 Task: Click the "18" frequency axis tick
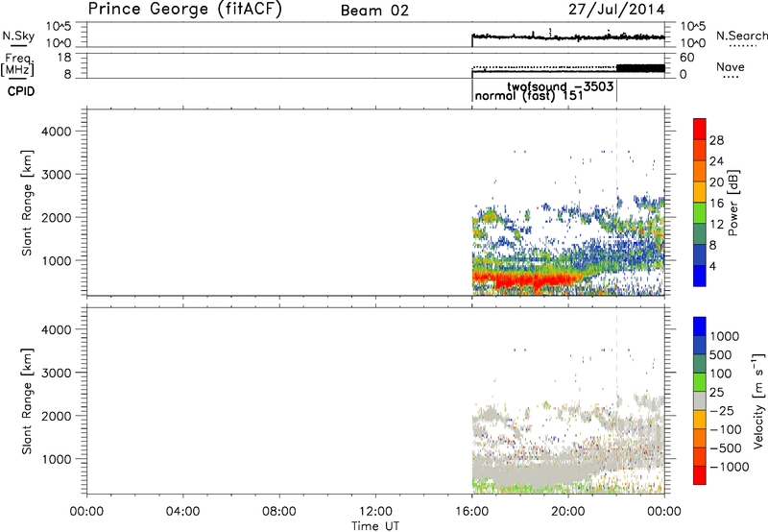[x=64, y=57]
